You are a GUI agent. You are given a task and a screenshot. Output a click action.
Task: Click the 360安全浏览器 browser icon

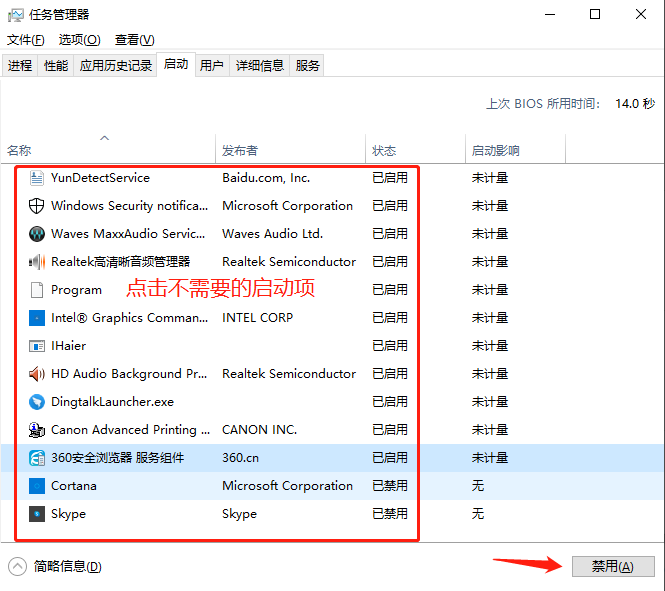36,457
